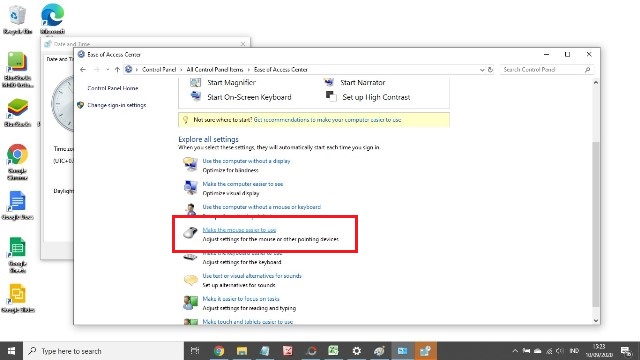This screenshot has height=360, width=640.
Task: Click the On-Screen Keyboard icon
Action: coord(196,97)
